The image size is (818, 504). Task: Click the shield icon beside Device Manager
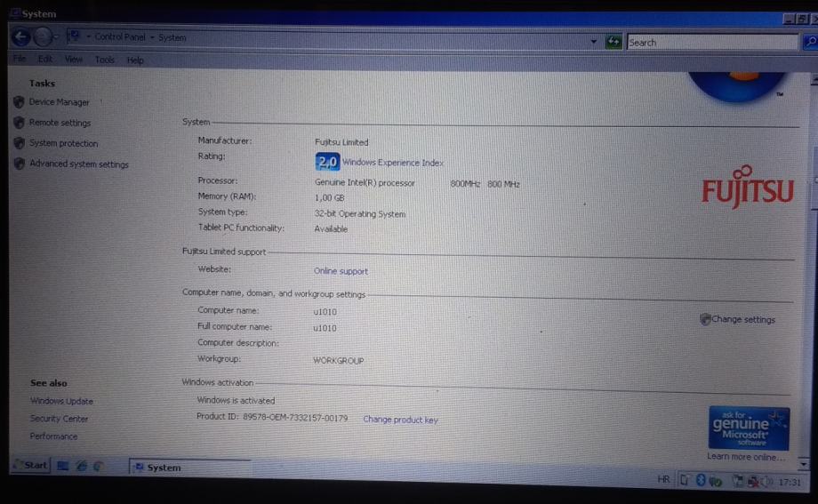tap(19, 101)
